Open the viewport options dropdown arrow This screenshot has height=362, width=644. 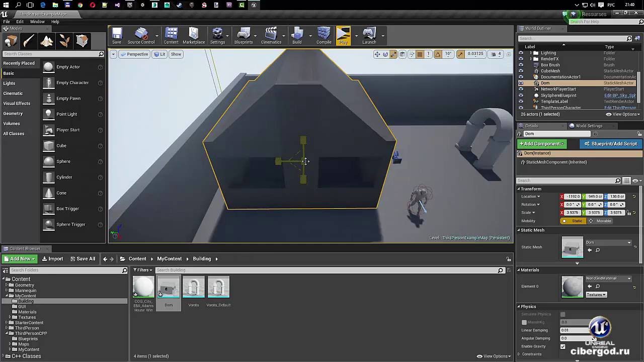pyautogui.click(x=113, y=54)
